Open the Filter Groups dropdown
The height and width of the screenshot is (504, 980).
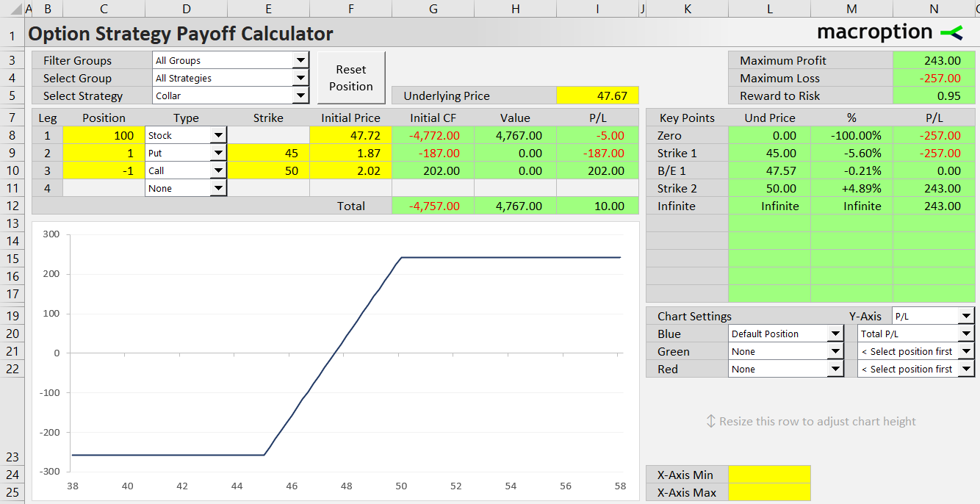300,60
